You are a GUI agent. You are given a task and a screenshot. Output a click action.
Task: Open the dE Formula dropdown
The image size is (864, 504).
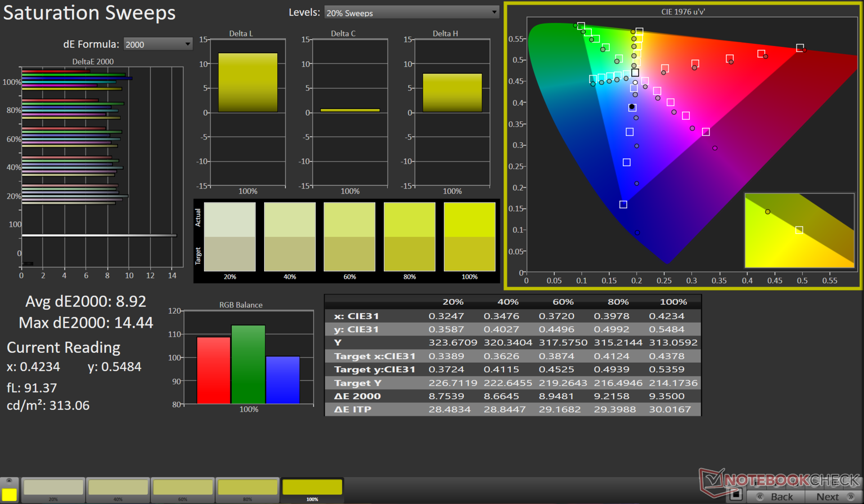[157, 44]
